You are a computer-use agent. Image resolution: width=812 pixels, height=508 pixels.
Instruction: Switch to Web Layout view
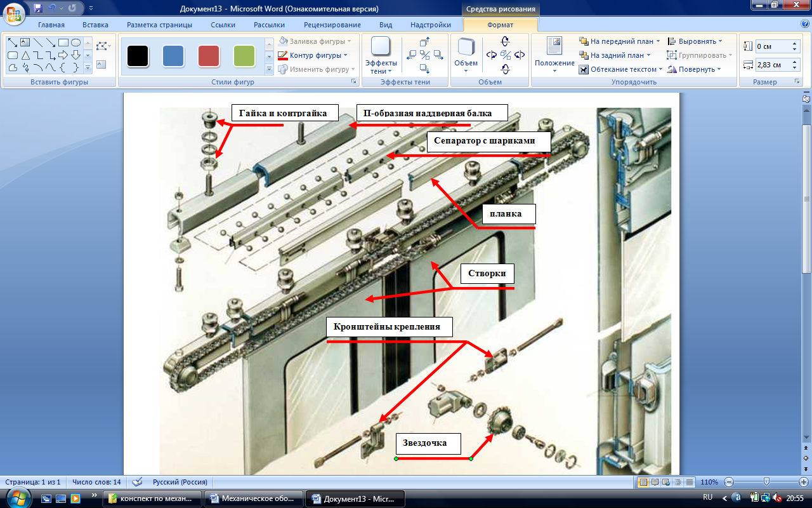point(666,482)
